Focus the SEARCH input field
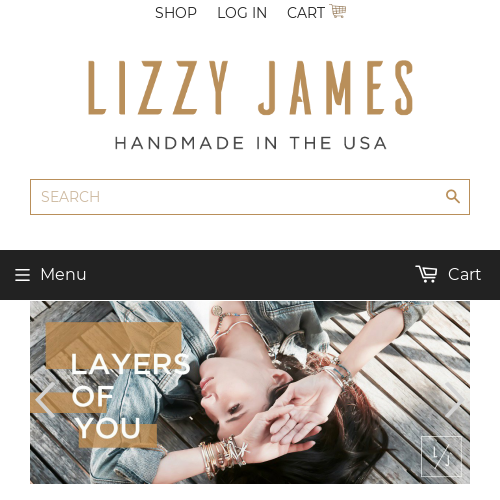The image size is (500, 500). tap(250, 197)
